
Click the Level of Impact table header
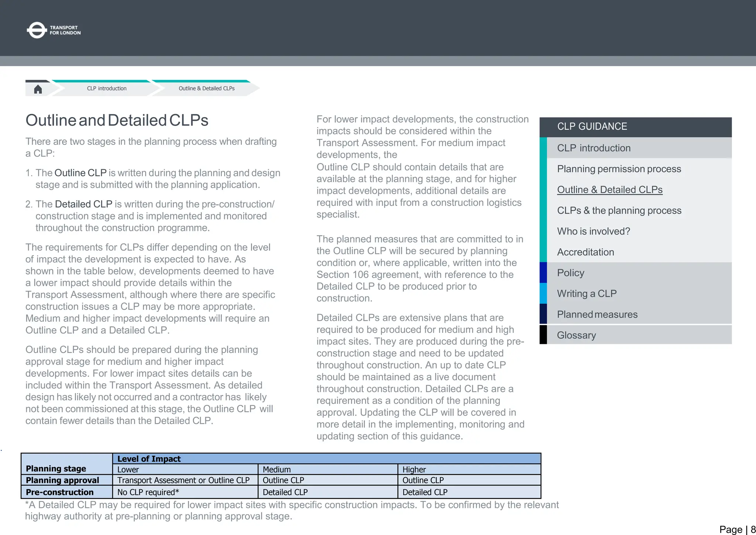click(149, 459)
